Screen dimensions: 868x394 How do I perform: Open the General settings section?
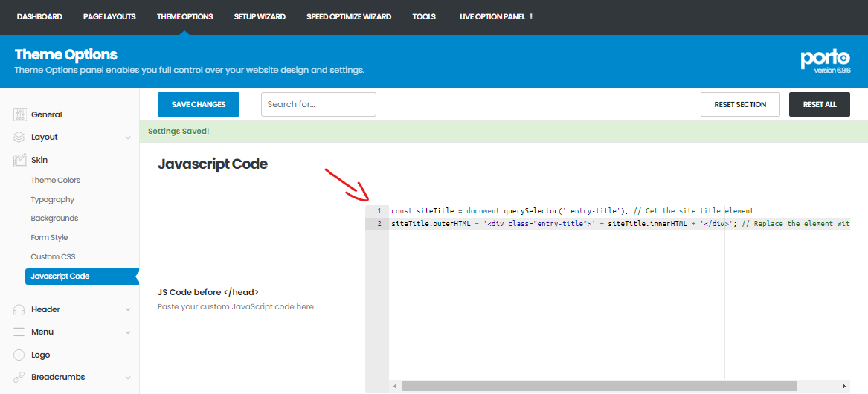click(47, 114)
